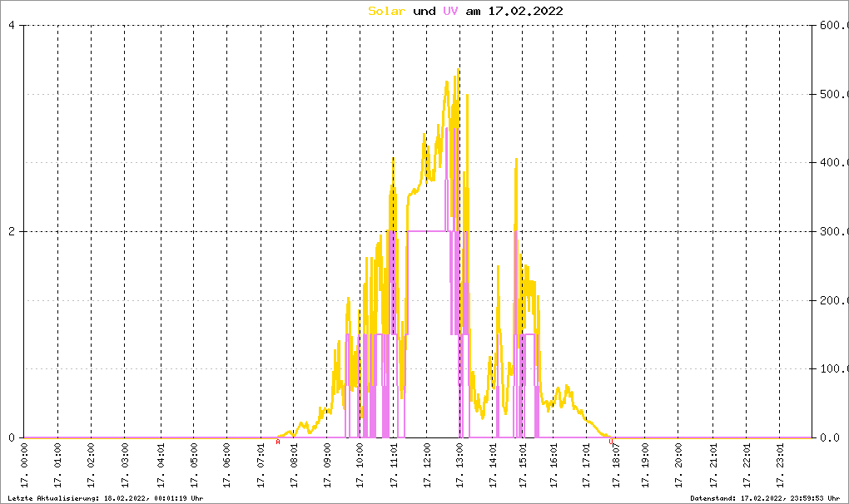Click time label '17. 04:01'

tap(161, 466)
